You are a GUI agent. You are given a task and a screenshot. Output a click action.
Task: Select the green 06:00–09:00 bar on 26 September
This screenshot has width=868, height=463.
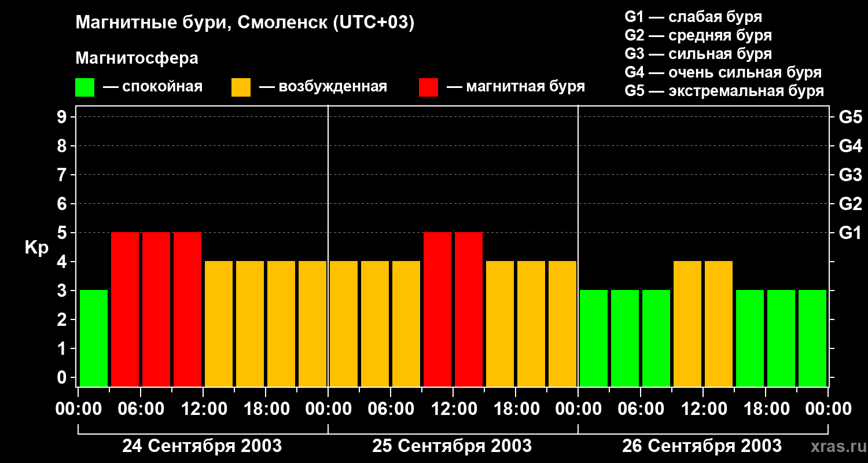pos(656,339)
